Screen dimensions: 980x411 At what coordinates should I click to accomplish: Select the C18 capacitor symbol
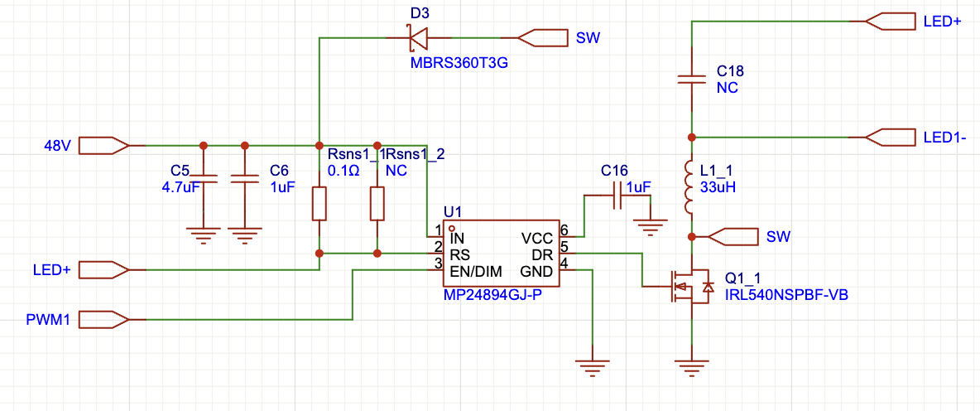click(691, 80)
